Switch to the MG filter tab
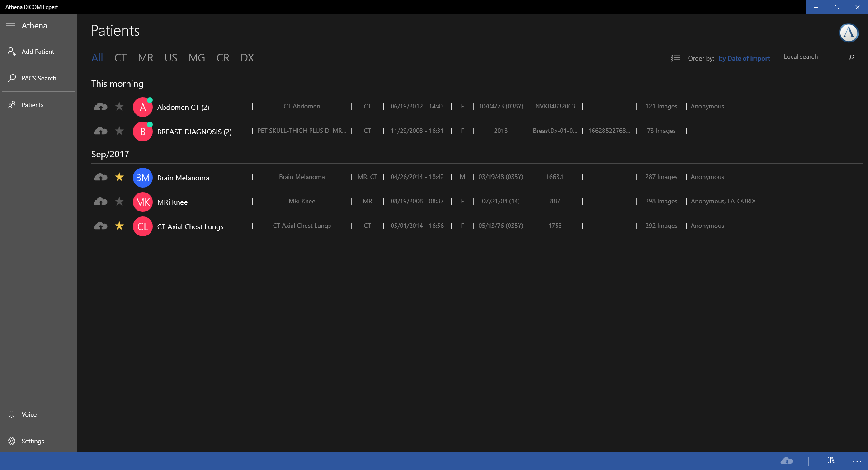This screenshot has height=470, width=868. (197, 58)
